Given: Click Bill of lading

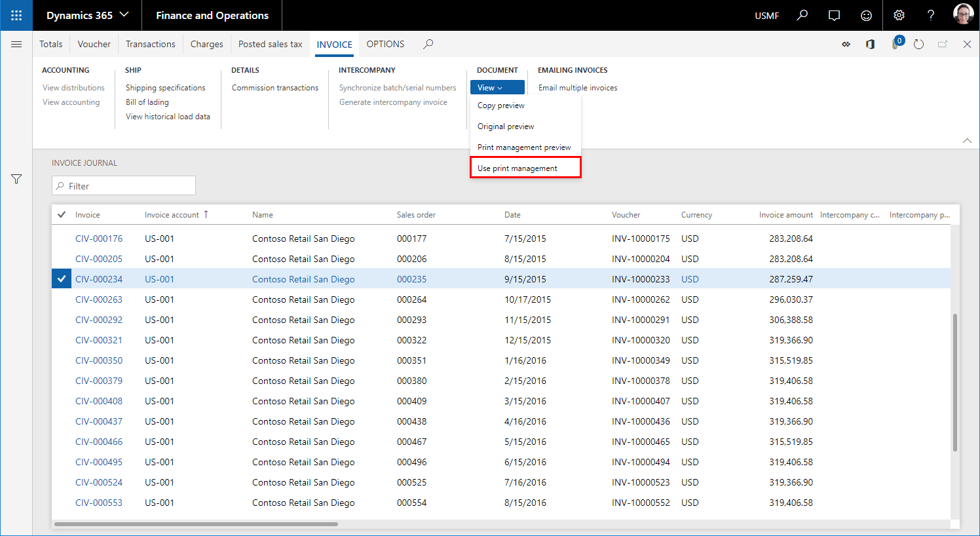Looking at the screenshot, I should (x=147, y=102).
